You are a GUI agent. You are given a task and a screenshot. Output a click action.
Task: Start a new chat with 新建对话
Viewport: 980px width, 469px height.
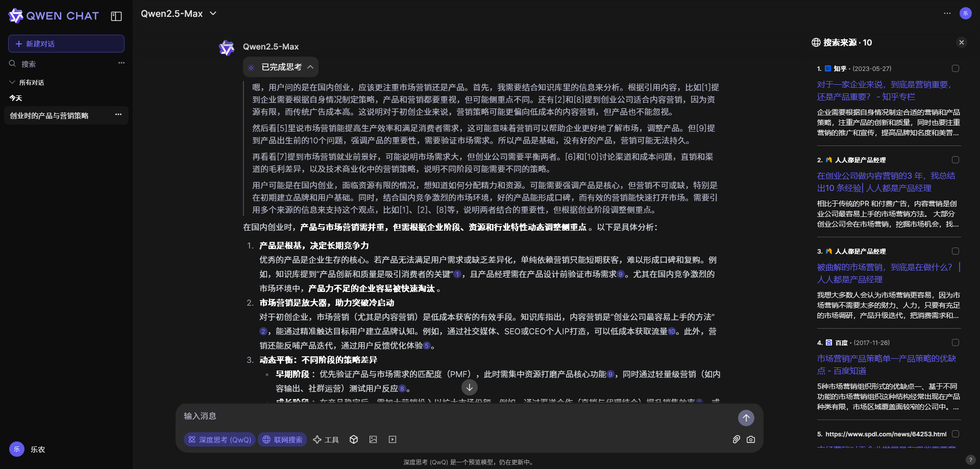(66, 43)
